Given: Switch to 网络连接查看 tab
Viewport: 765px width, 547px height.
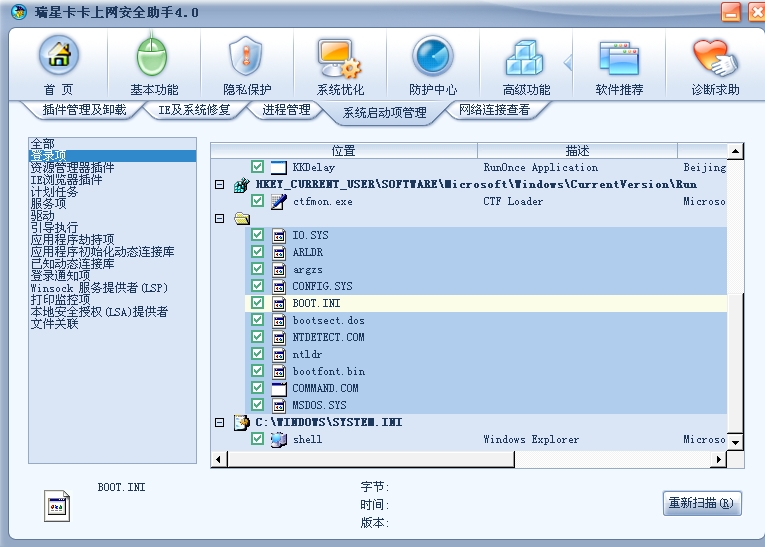Looking at the screenshot, I should point(494,110).
